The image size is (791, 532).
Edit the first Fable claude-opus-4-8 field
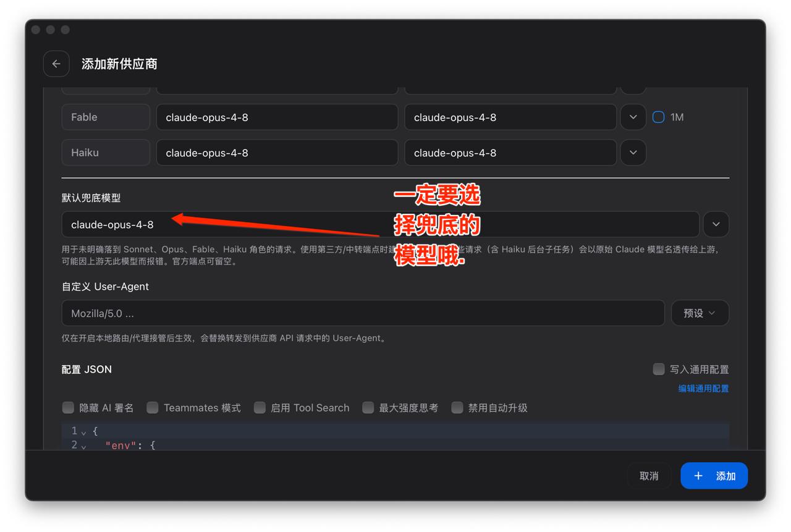pyautogui.click(x=277, y=117)
